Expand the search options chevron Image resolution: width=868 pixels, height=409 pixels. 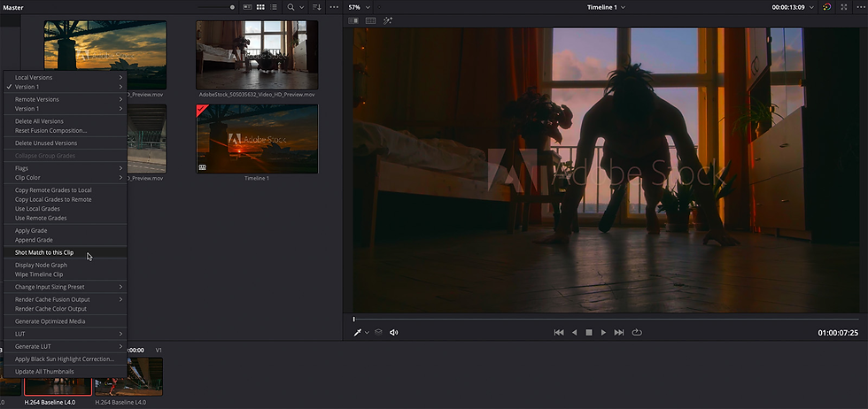pyautogui.click(x=302, y=7)
